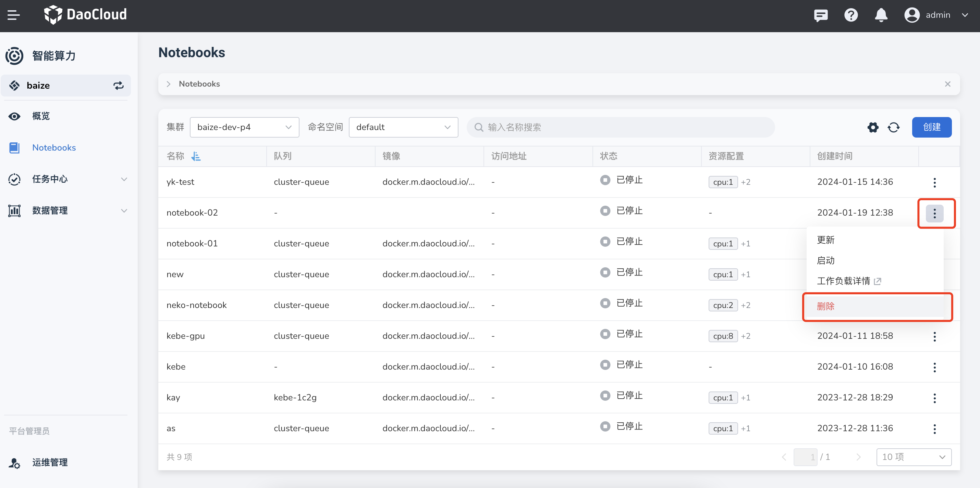Open the help question mark icon
Screen dimensions: 980x488
coord(851,15)
